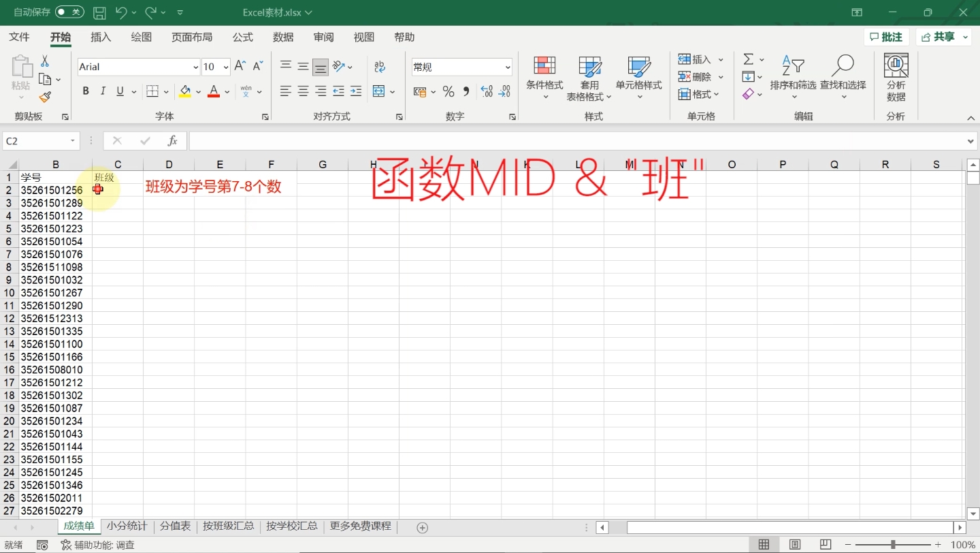980x553 pixels.
Task: Open the font size dropdown
Action: click(x=226, y=67)
